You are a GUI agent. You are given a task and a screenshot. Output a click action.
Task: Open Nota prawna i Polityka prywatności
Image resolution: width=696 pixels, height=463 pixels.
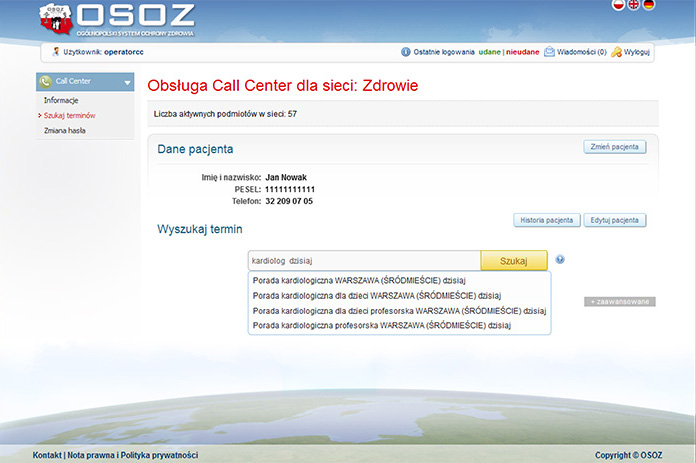pyautogui.click(x=133, y=455)
